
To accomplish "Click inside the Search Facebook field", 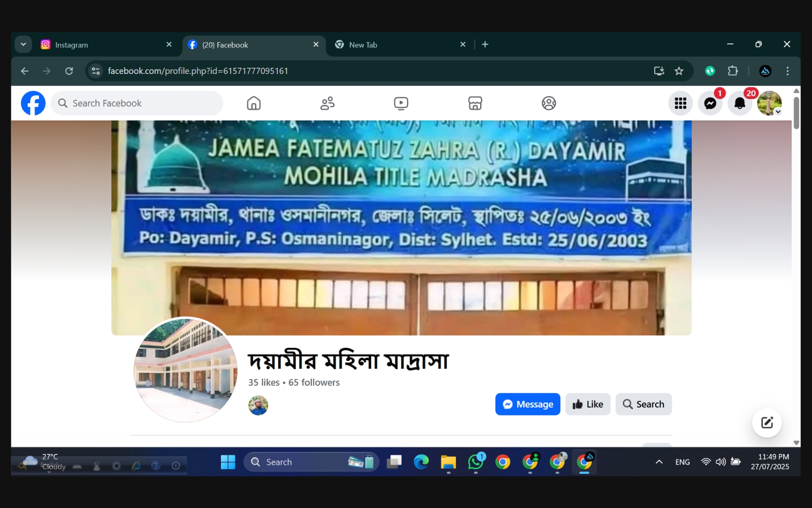I will click(x=137, y=103).
